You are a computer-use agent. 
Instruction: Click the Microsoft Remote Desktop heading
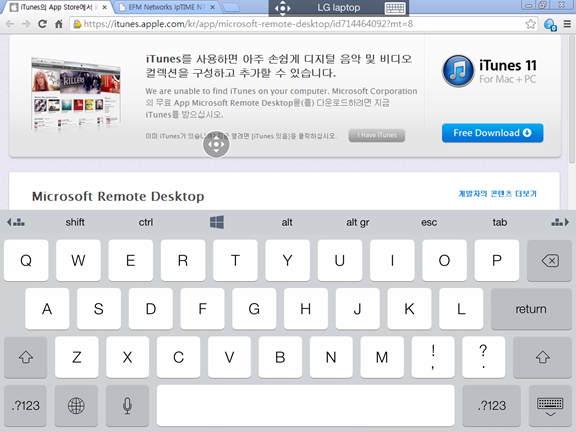[x=118, y=196]
